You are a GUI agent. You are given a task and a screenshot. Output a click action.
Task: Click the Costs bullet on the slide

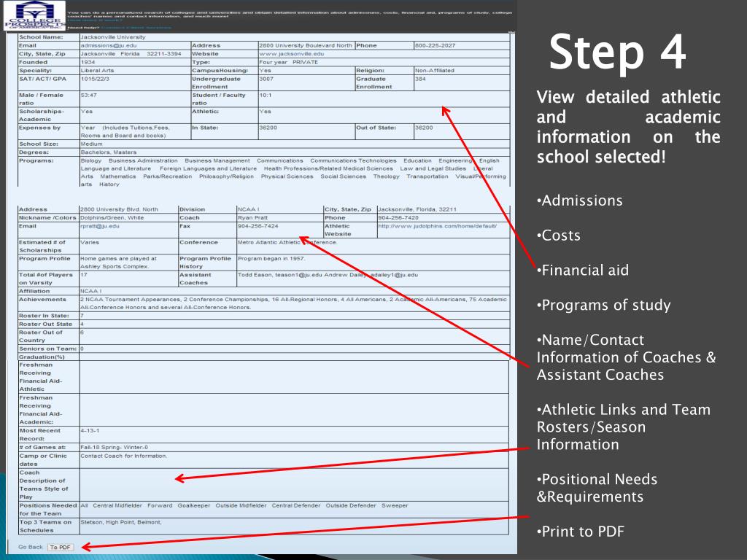tap(559, 236)
